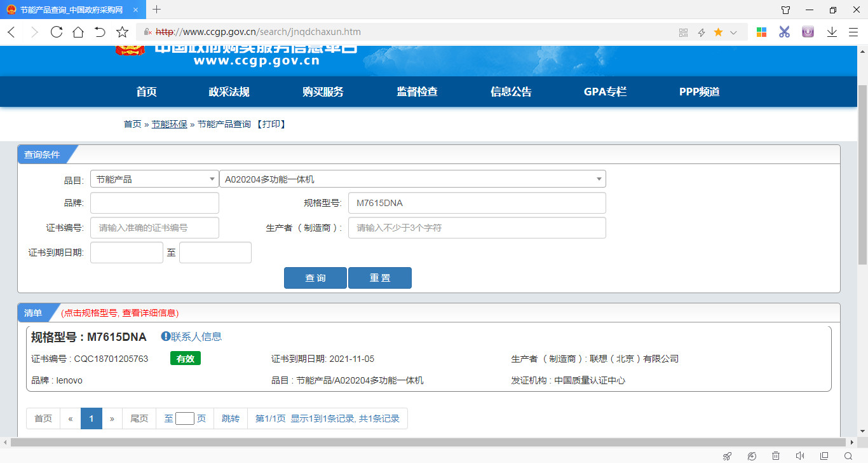Click the star favorites icon beside address bar
Image resolution: width=868 pixels, height=463 pixels.
[123, 32]
